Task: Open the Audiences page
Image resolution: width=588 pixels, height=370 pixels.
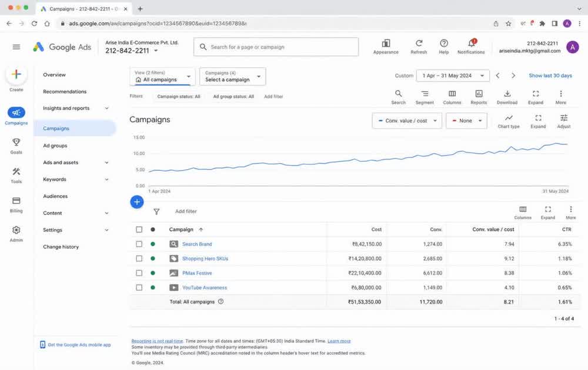Action: 55,196
